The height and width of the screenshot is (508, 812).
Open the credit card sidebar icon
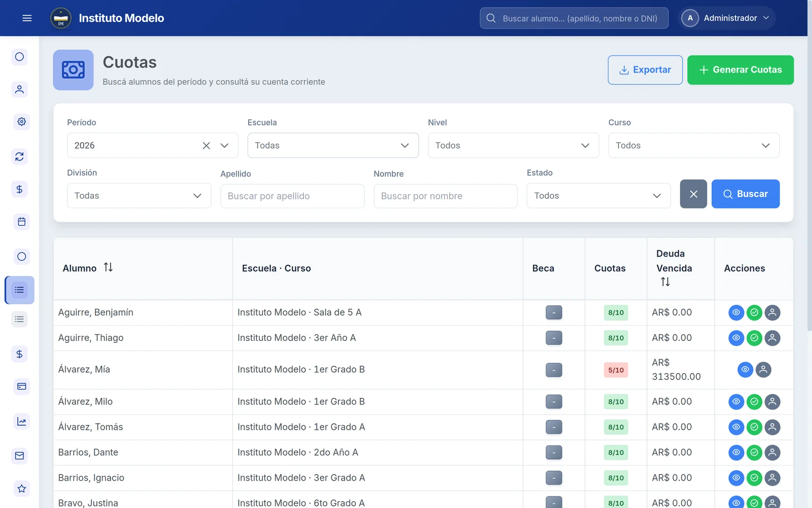[21, 387]
